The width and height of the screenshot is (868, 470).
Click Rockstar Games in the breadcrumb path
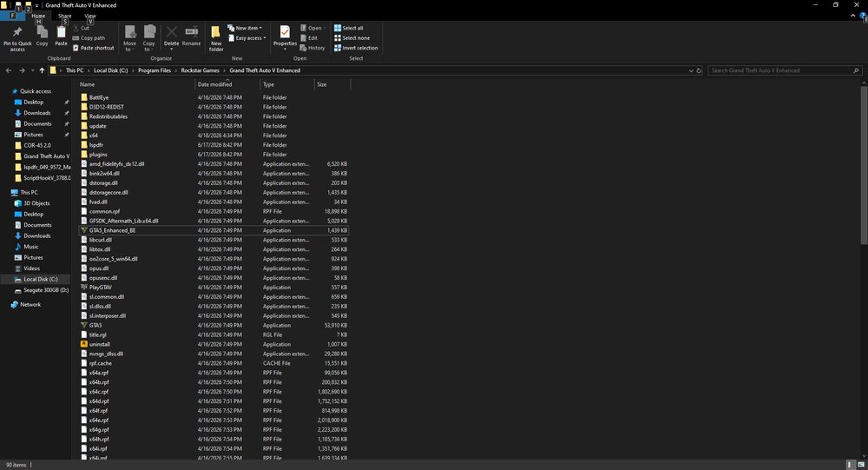200,70
